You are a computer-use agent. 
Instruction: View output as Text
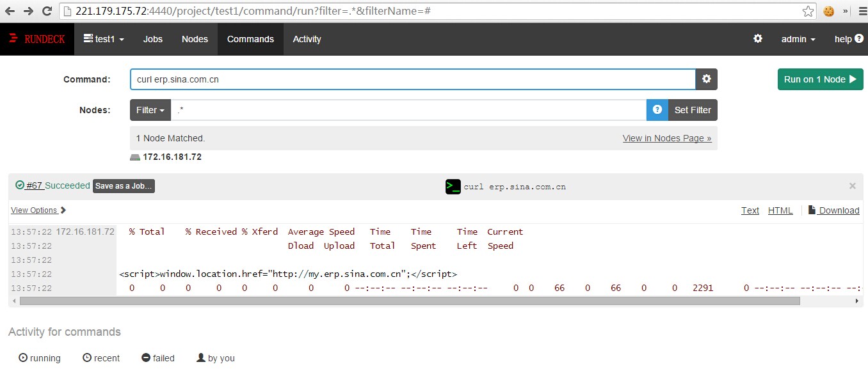pos(750,210)
